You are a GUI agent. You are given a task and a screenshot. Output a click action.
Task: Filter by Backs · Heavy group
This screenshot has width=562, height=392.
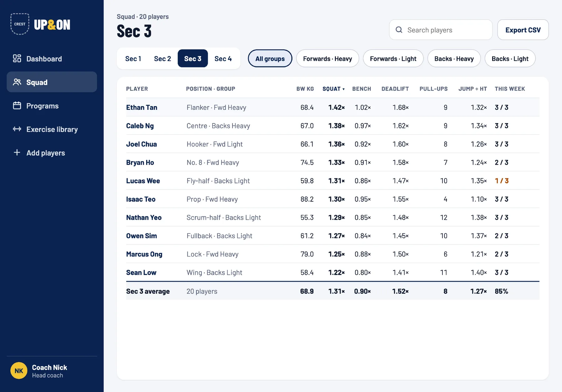point(454,59)
